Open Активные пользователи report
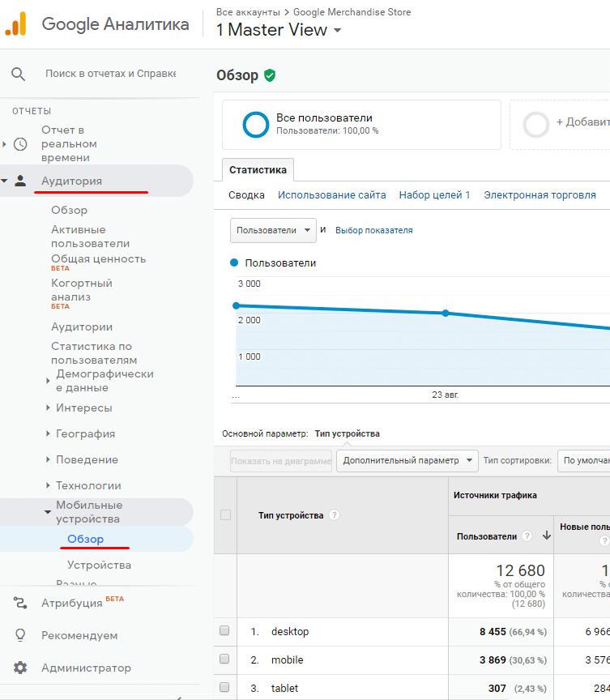This screenshot has width=610, height=700. (90, 236)
